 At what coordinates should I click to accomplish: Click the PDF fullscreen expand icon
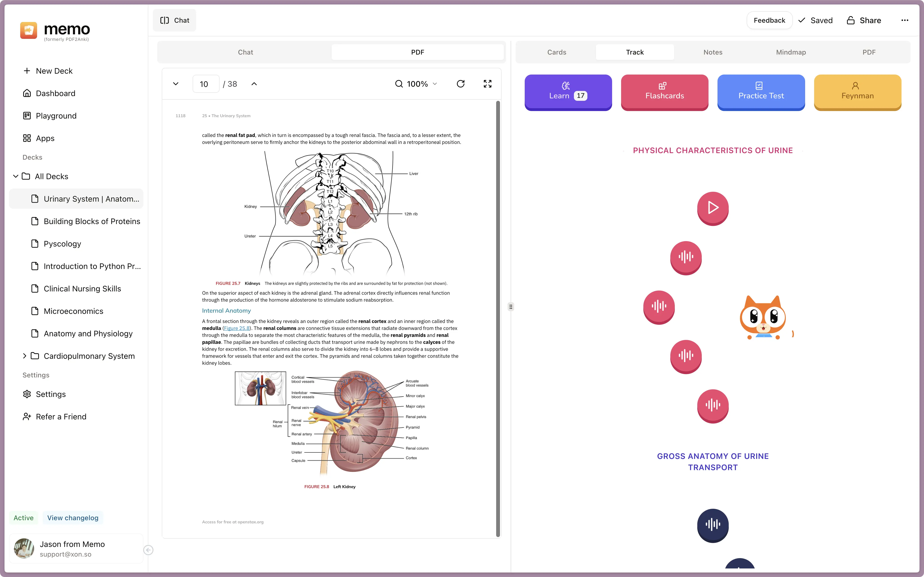487,84
